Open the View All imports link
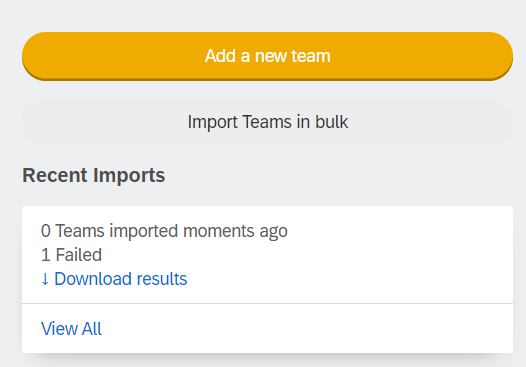The height and width of the screenshot is (367, 526). (71, 328)
